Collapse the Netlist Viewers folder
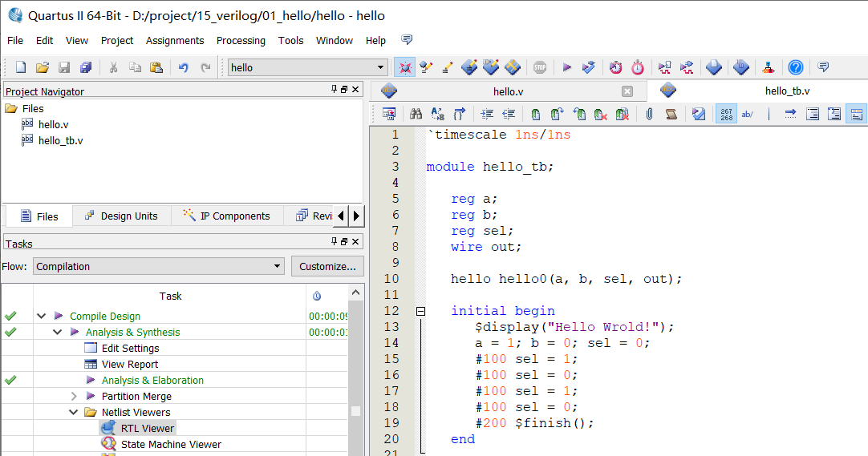 [73, 413]
